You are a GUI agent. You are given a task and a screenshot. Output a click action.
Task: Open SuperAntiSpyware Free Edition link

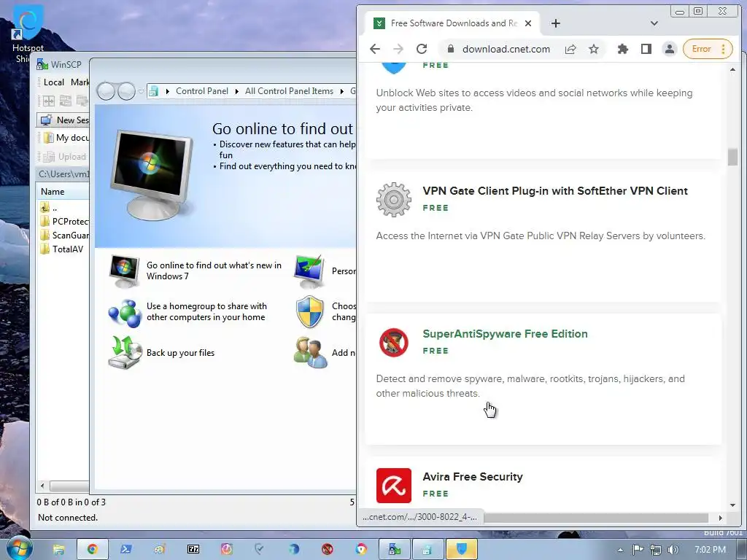pyautogui.click(x=505, y=334)
